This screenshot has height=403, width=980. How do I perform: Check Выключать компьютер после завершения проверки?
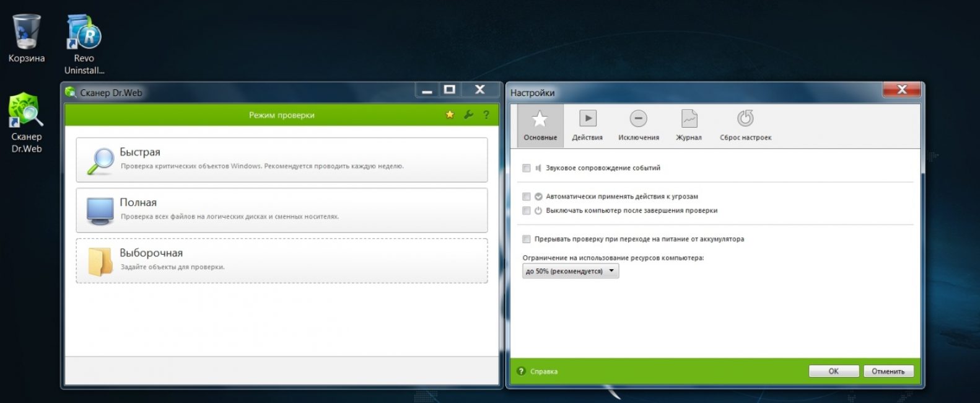[527, 211]
